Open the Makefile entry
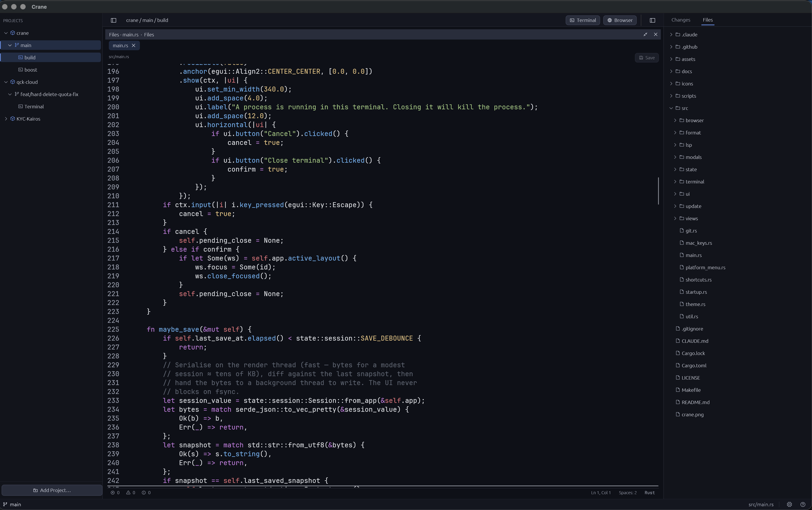This screenshot has height=510, width=812. click(691, 390)
